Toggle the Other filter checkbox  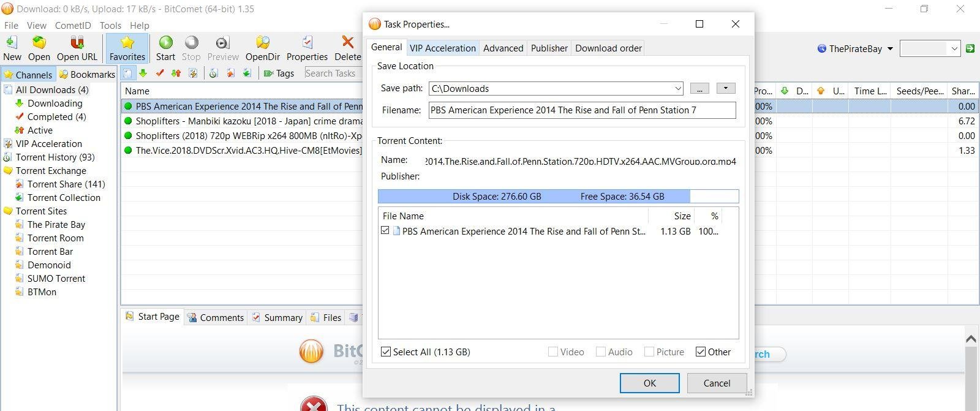700,352
